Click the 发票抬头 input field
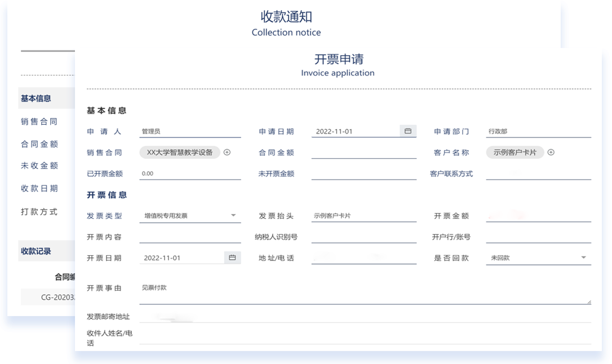612x364 pixels. [x=363, y=216]
